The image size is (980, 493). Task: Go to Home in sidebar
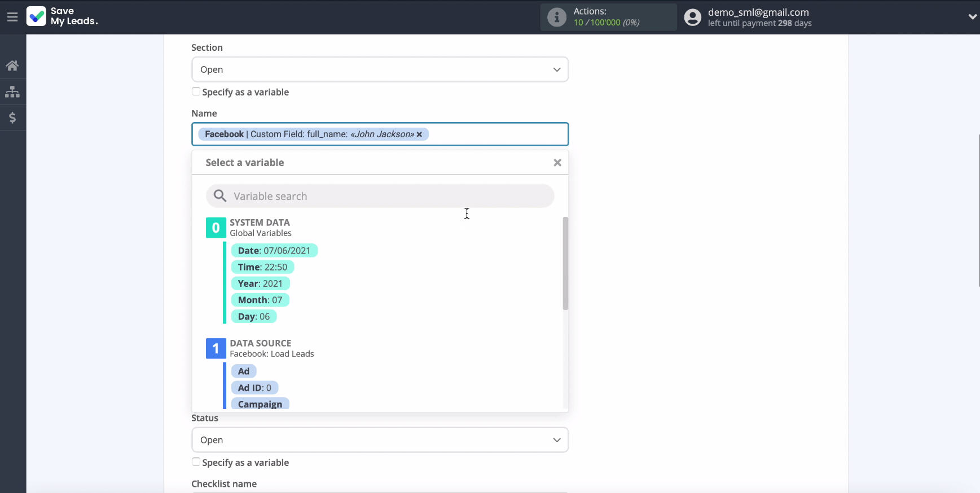pos(12,66)
